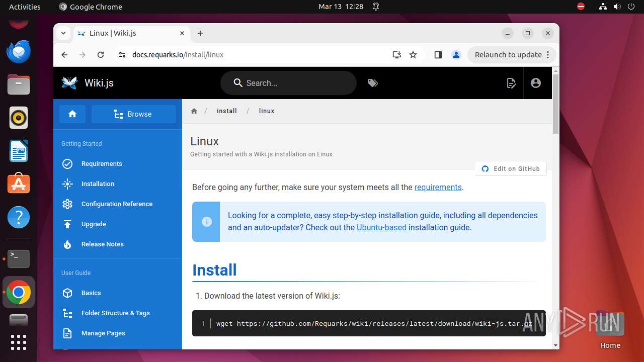Go back using browser back arrow
Image resolution: width=644 pixels, height=362 pixels.
(64, 55)
